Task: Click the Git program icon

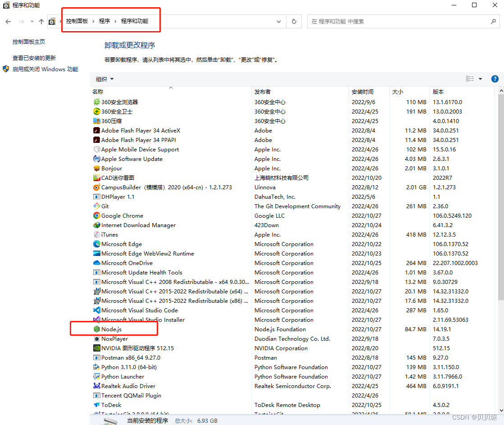Action: [96, 206]
